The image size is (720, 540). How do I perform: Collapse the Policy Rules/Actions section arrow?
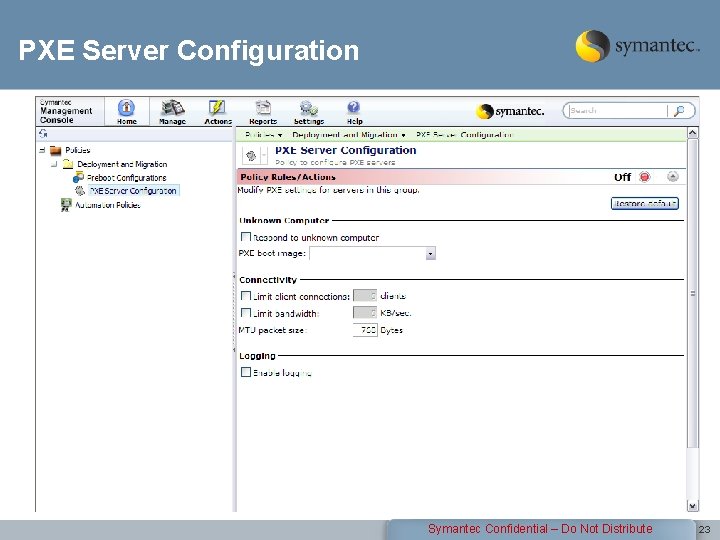(x=673, y=177)
